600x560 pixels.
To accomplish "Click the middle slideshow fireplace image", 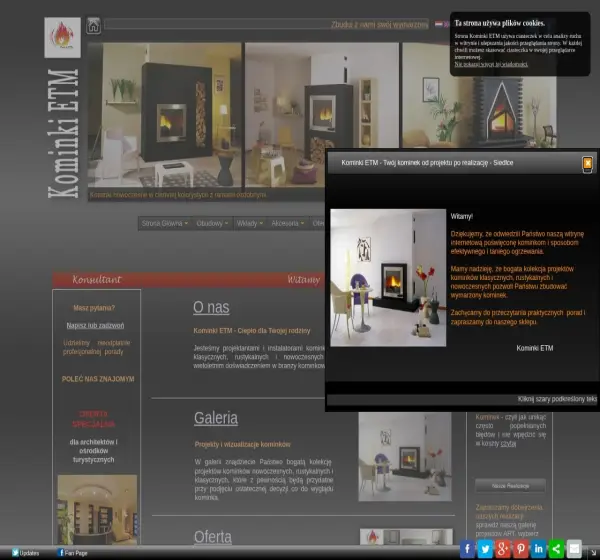I will [322, 95].
